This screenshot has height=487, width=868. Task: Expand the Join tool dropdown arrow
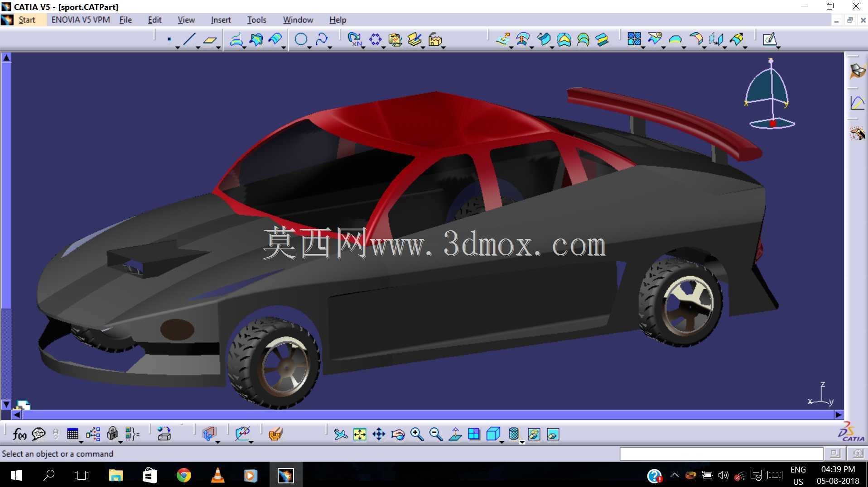point(643,48)
